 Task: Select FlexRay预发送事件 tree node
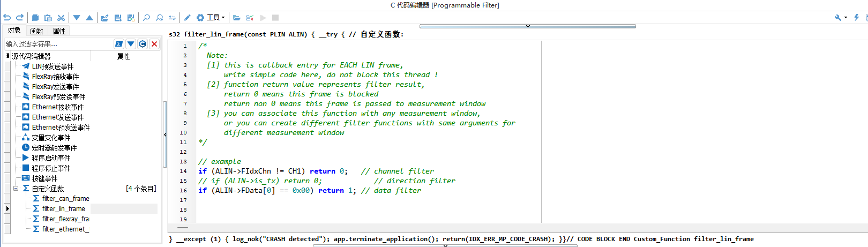tap(58, 97)
